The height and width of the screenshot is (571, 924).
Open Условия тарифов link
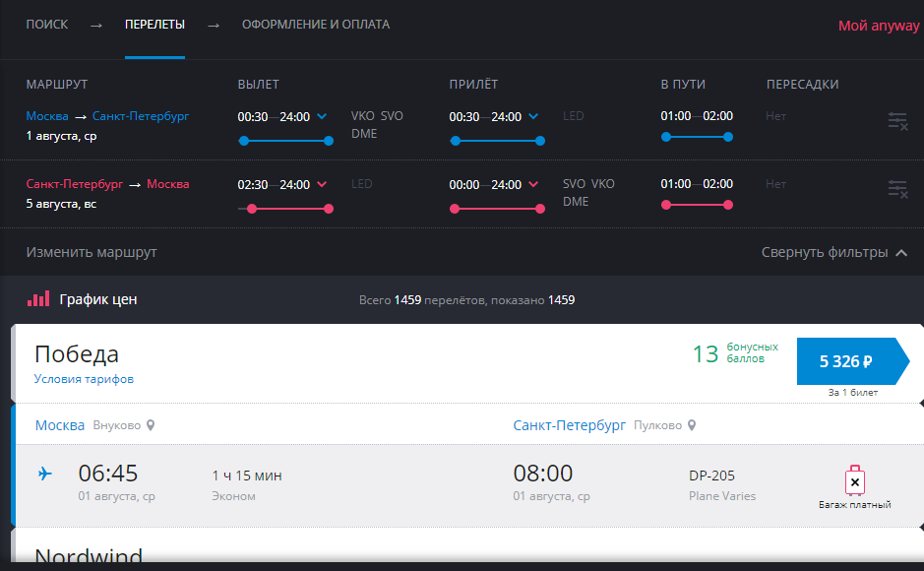click(x=84, y=379)
